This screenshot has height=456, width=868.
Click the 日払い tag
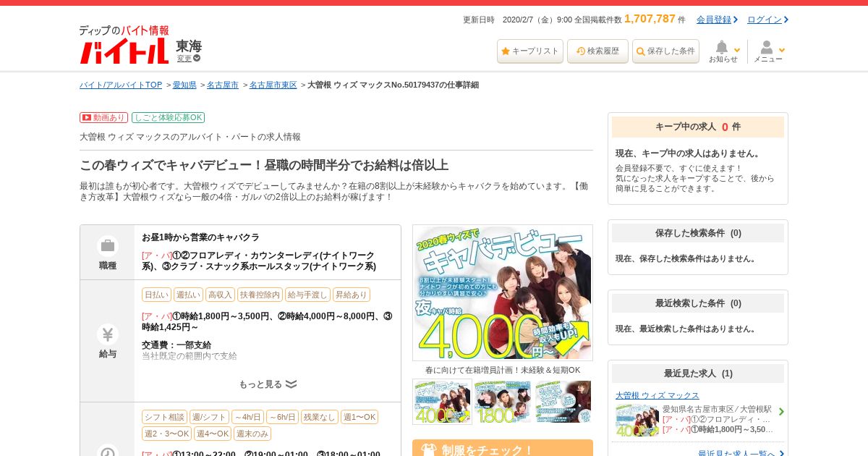(156, 295)
